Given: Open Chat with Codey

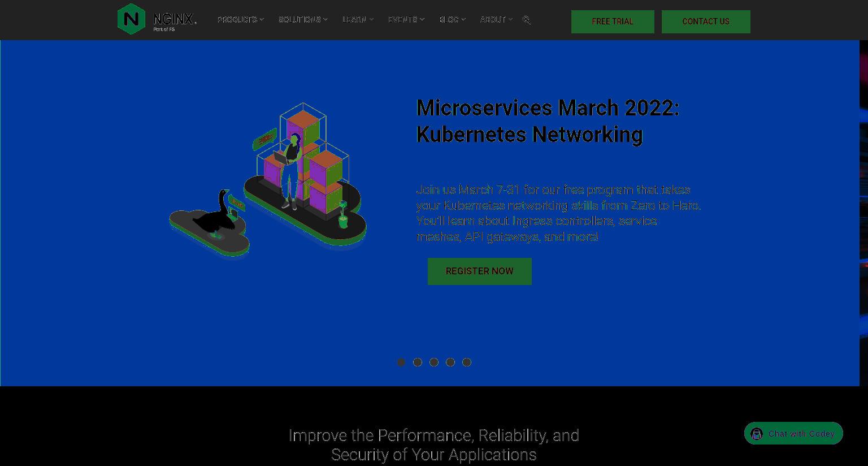Looking at the screenshot, I should pyautogui.click(x=793, y=434).
